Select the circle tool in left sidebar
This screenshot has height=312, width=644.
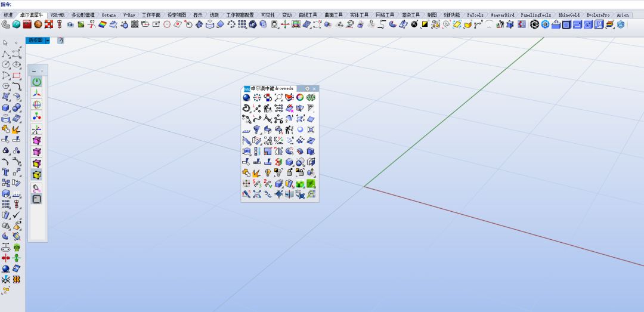pos(6,64)
